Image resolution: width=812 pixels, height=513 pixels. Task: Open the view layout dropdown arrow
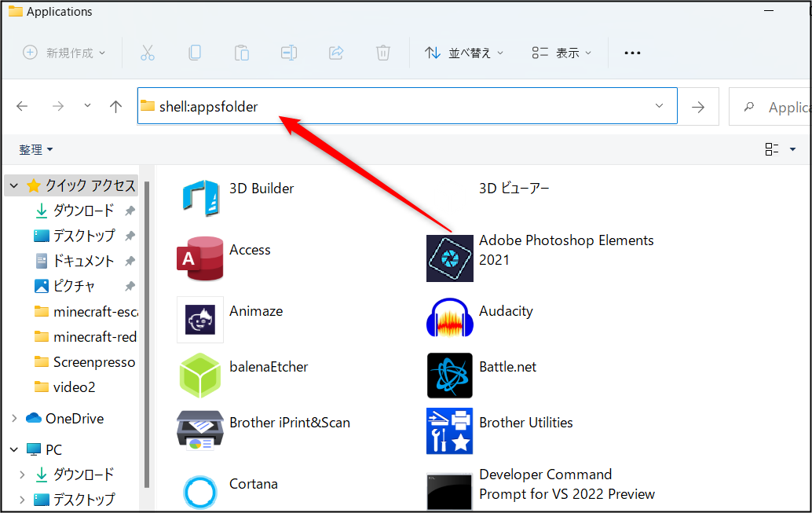point(792,150)
